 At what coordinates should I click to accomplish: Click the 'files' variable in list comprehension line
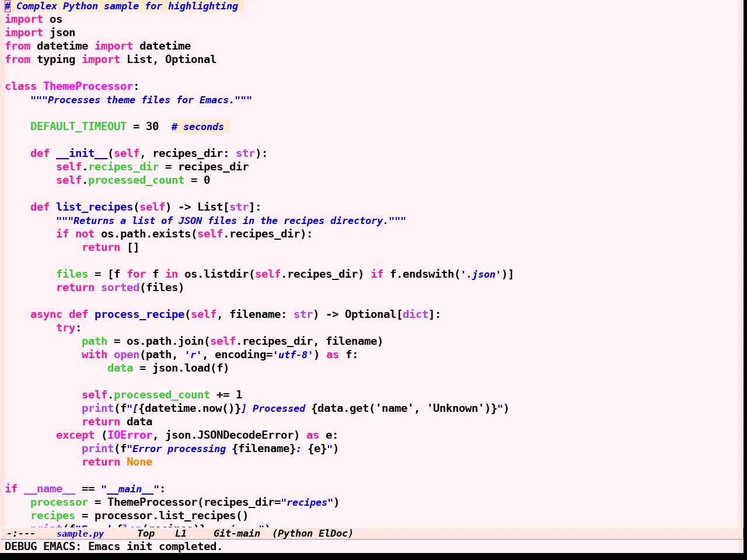[x=72, y=274]
